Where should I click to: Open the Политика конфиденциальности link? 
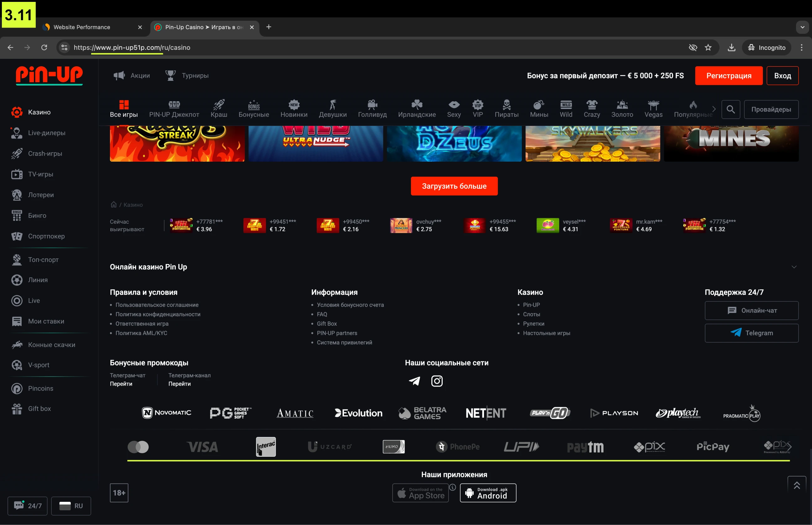158,314
